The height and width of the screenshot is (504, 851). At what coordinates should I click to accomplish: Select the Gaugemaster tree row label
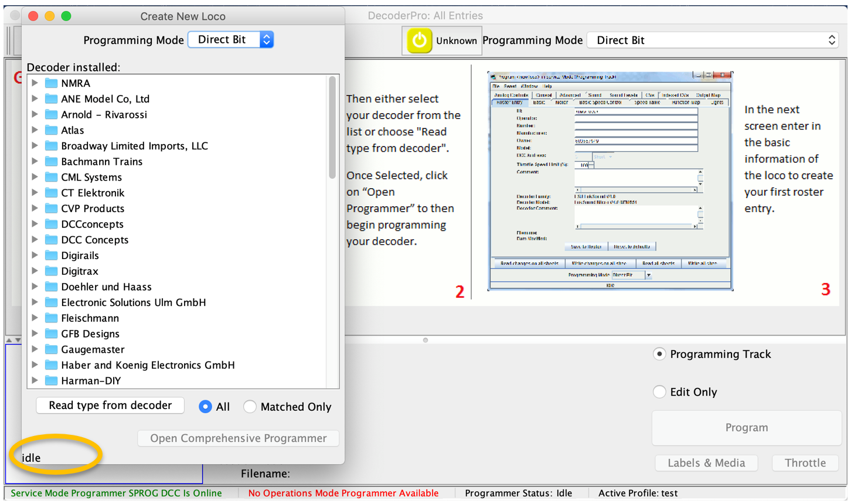[x=93, y=349]
